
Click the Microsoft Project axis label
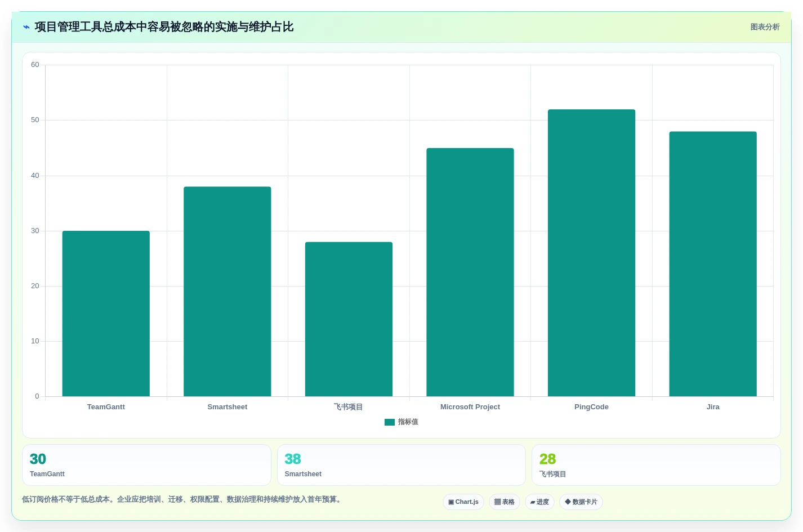pyautogui.click(x=470, y=407)
